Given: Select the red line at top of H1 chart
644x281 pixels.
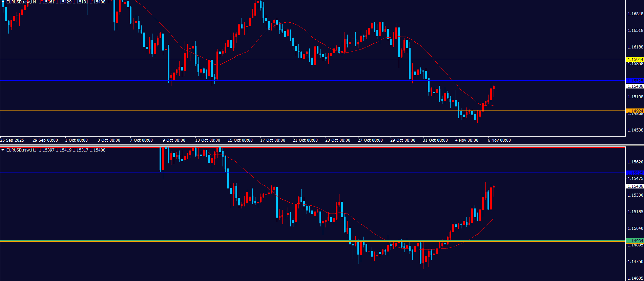Looking at the screenshot, I should (305, 147).
